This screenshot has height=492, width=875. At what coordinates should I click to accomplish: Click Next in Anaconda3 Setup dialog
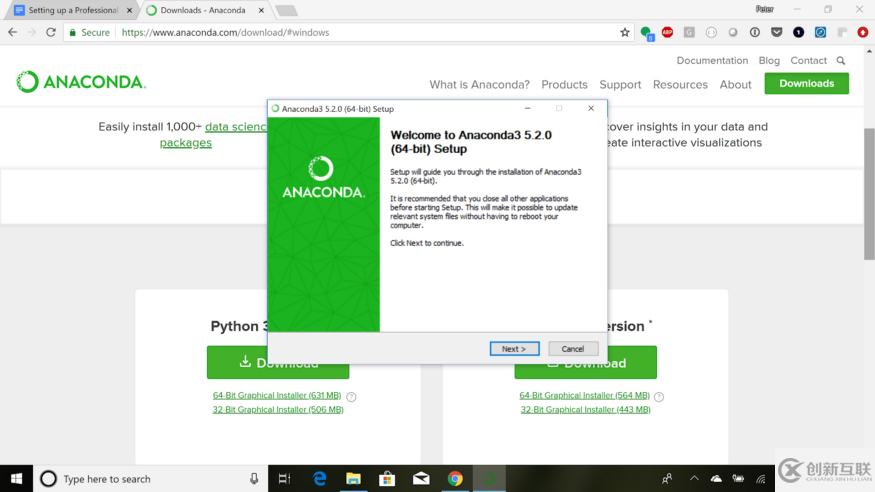(514, 349)
